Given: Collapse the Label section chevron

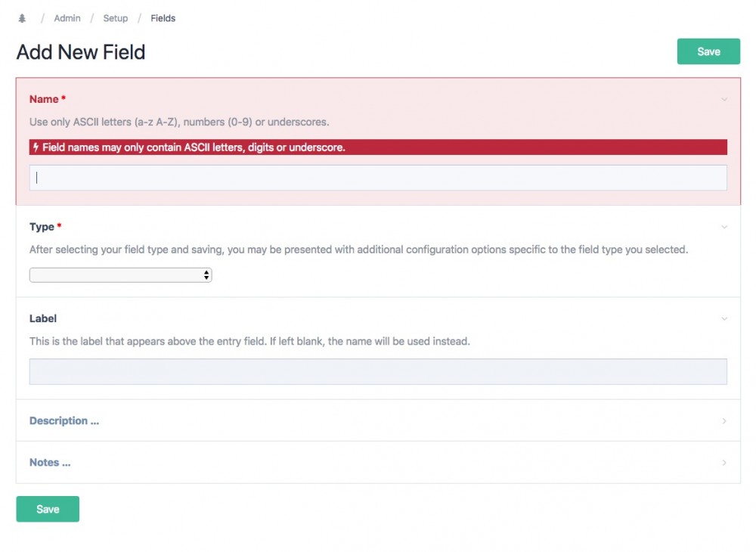Looking at the screenshot, I should [x=724, y=319].
